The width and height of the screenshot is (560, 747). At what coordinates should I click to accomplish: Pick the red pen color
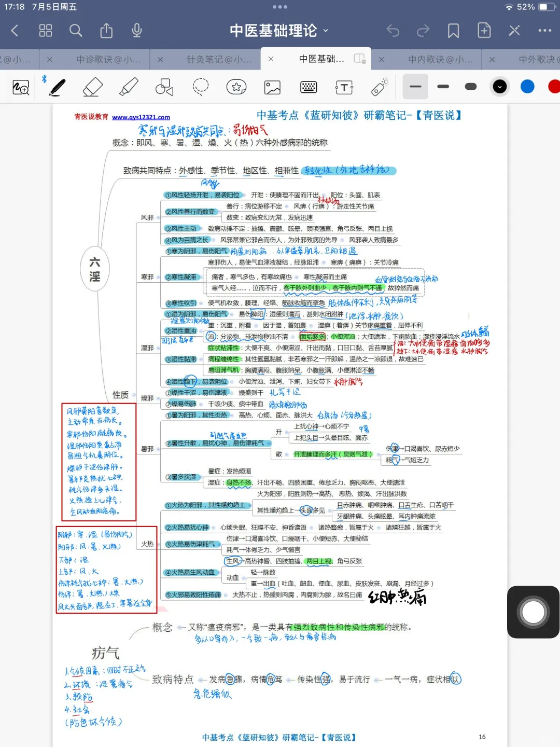tap(554, 87)
